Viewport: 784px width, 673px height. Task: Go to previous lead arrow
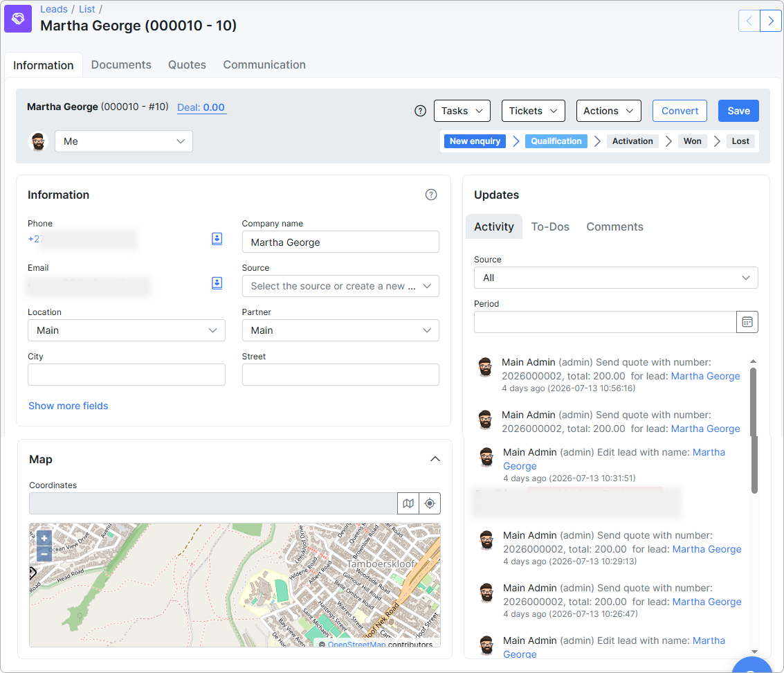(x=749, y=21)
